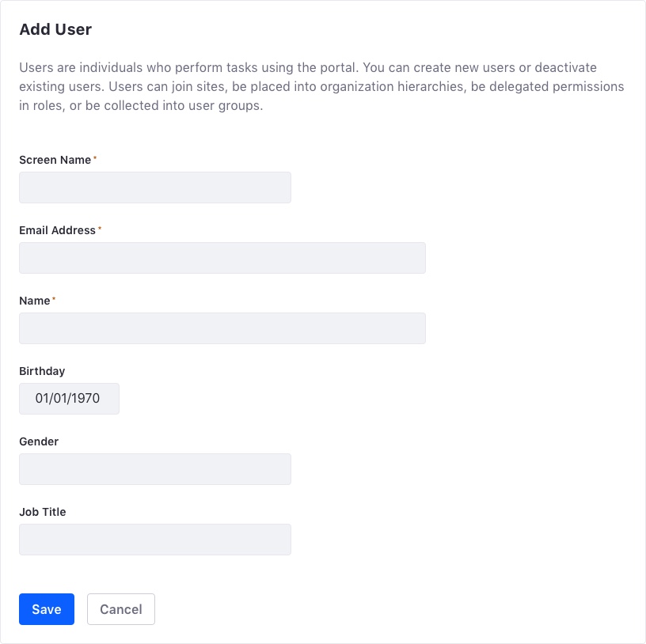Click into the Job Title field
This screenshot has width=646, height=644.
click(x=154, y=540)
